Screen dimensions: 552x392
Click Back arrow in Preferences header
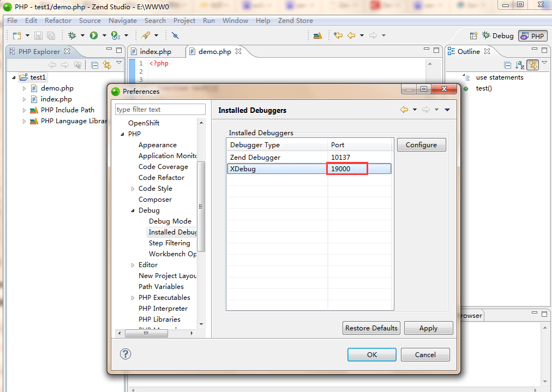pos(404,110)
